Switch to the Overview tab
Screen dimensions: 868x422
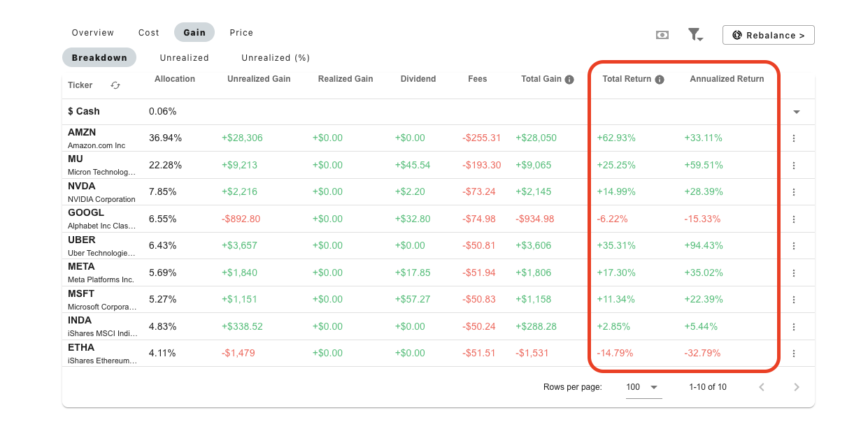(x=92, y=32)
